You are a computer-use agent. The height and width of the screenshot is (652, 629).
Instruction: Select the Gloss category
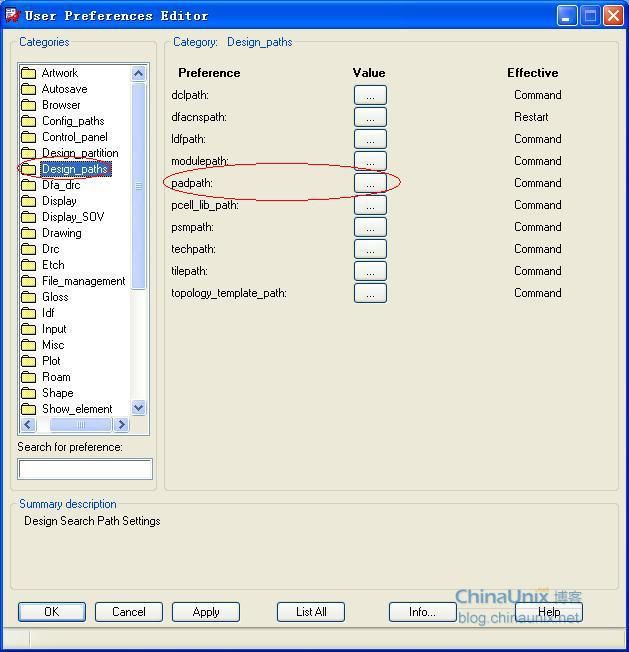[55, 297]
